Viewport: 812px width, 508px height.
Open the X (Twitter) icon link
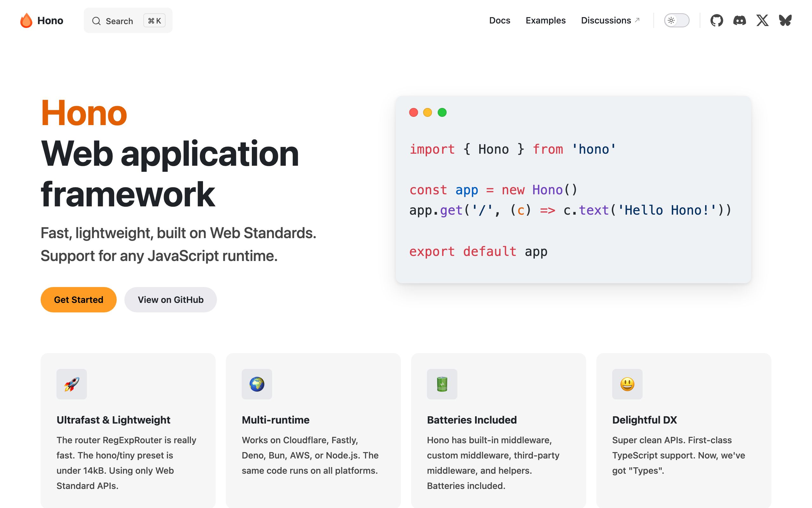tap(762, 21)
